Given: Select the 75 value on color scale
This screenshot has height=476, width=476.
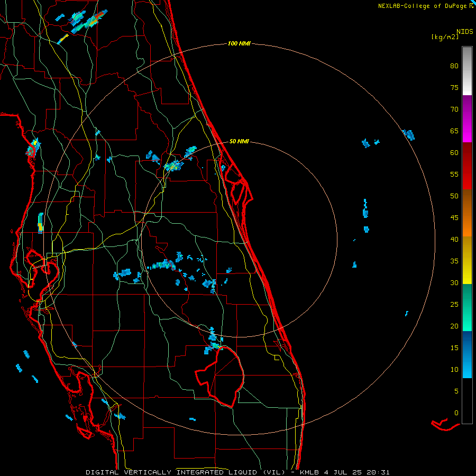Looking at the screenshot, I should tap(454, 88).
